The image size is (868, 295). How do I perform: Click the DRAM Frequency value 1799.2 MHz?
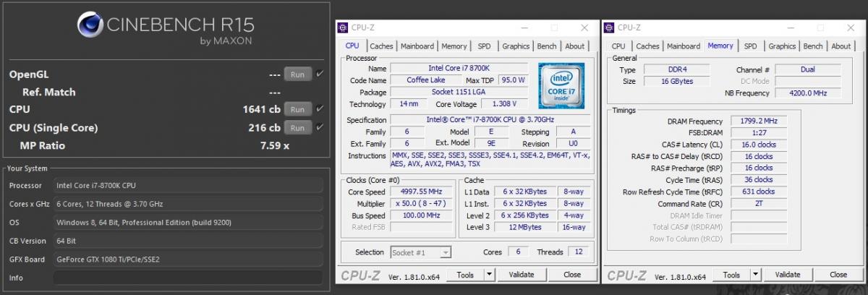click(758, 121)
